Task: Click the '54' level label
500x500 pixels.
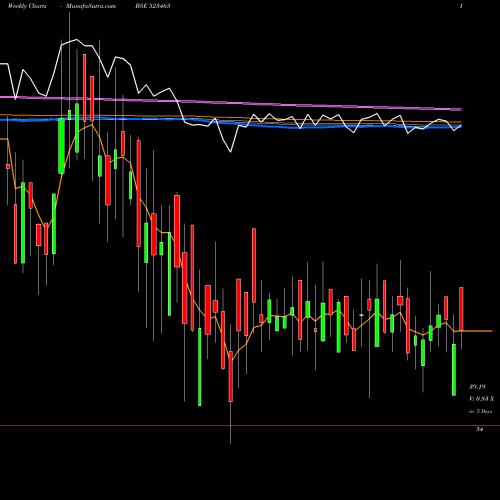Action: coord(479,429)
